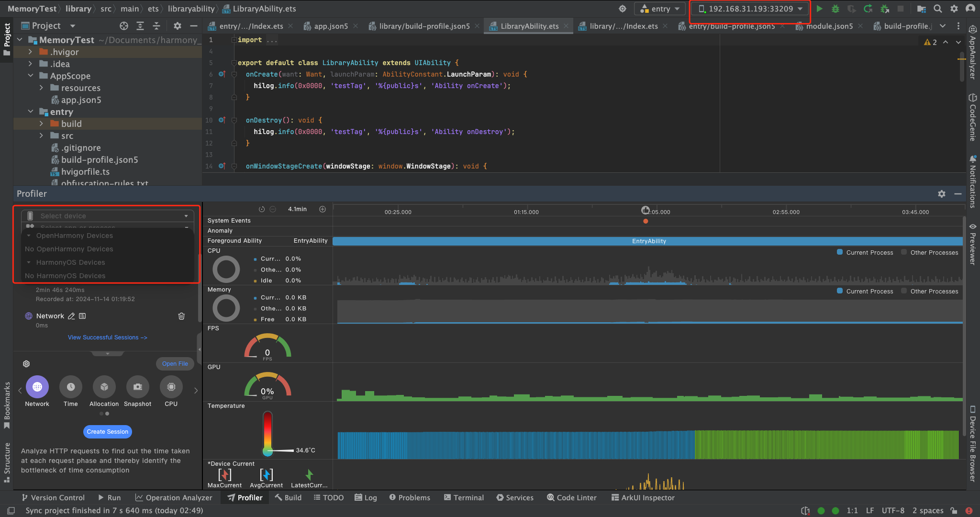Open Profiler panel settings gear
Viewport: 980px width, 517px height.
[x=942, y=194]
